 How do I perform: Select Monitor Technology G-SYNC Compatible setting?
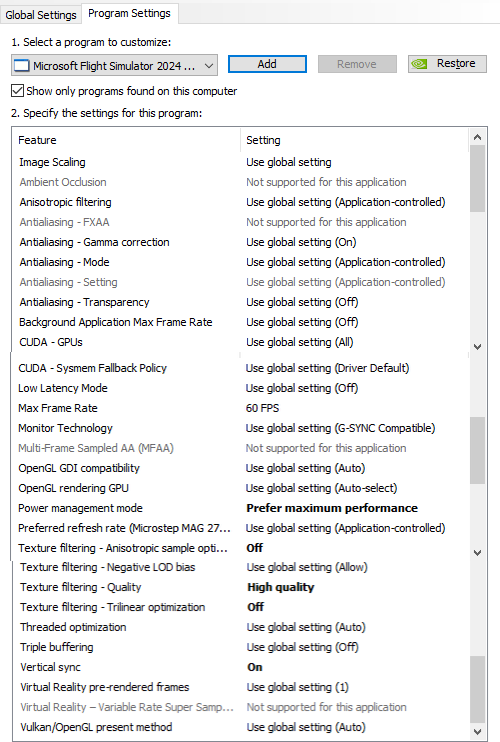click(340, 428)
